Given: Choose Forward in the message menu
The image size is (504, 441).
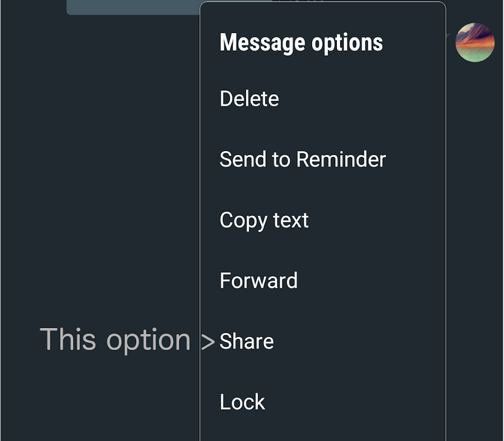Looking at the screenshot, I should click(x=323, y=281).
